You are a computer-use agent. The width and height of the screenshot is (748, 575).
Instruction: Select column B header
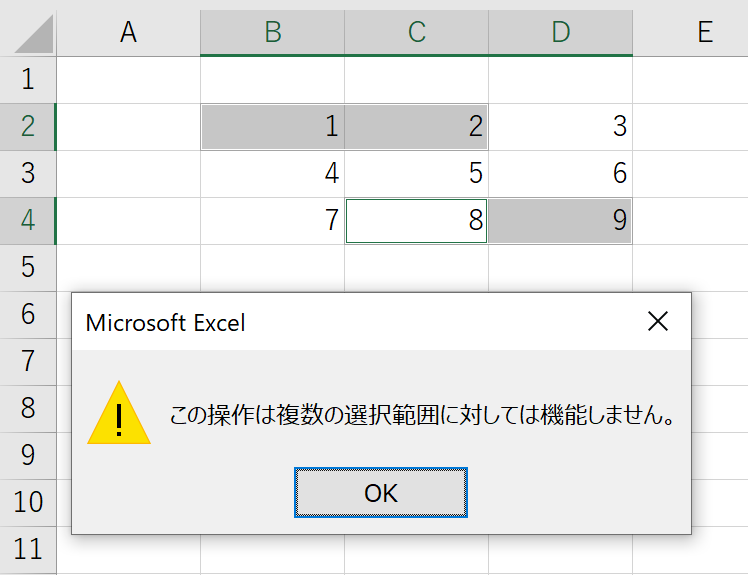(272, 32)
